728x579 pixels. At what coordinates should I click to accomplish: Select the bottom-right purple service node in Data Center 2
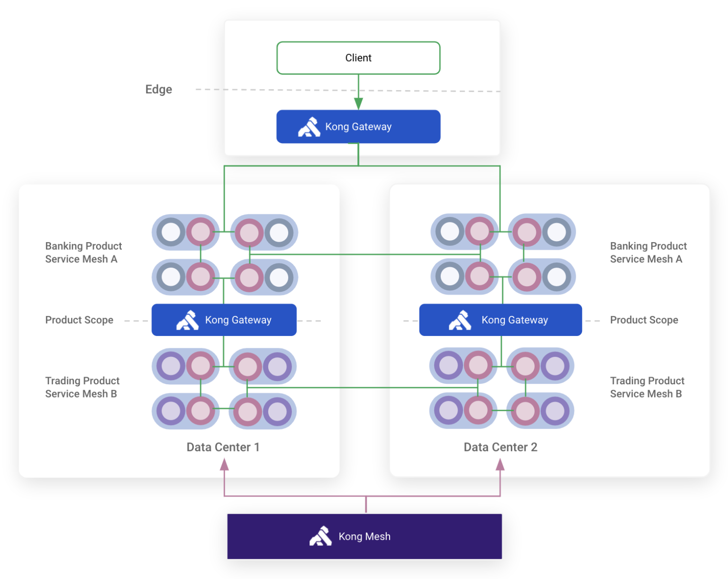click(x=555, y=411)
